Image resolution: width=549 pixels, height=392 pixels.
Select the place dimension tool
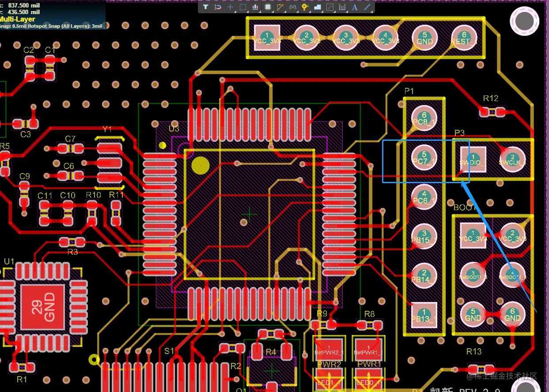point(342,7)
